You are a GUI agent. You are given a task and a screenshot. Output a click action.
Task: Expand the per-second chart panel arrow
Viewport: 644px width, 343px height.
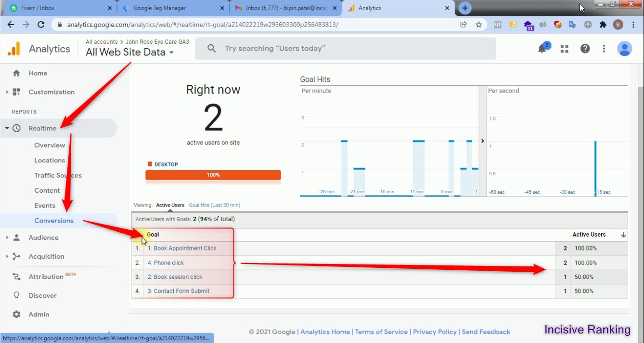482,141
